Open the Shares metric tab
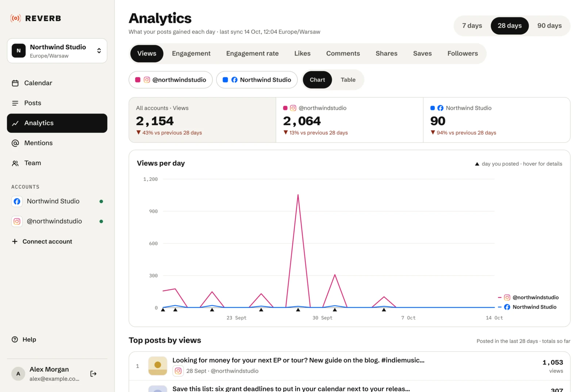This screenshot has height=392, width=584. pos(387,54)
